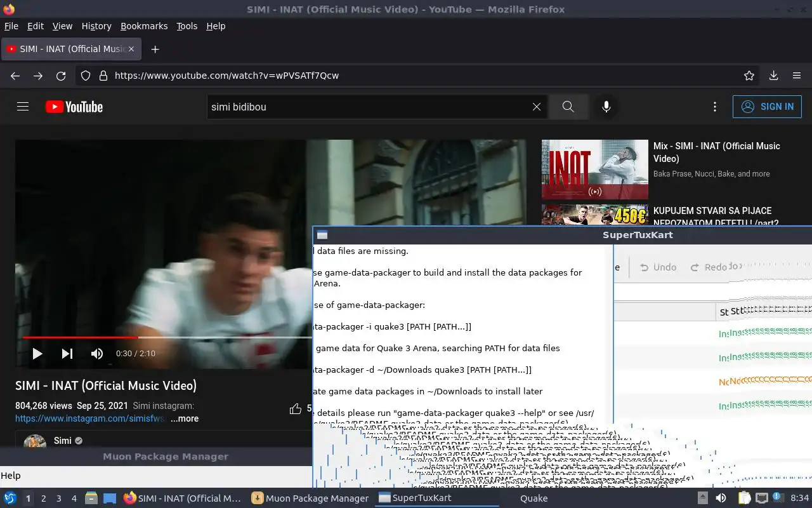Open the clipboard tray icon
812x508 pixels.
(x=745, y=498)
